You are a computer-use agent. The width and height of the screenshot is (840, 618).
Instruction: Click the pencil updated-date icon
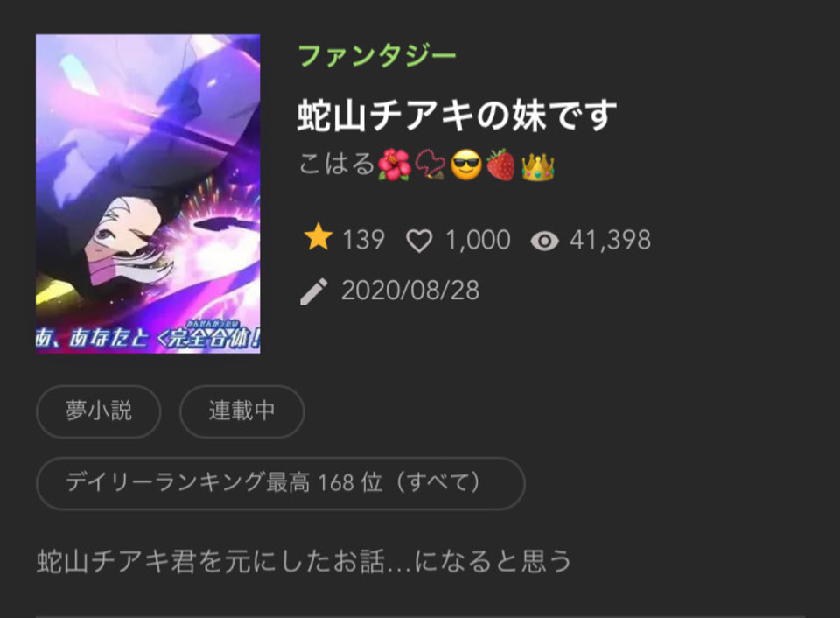pos(313,291)
